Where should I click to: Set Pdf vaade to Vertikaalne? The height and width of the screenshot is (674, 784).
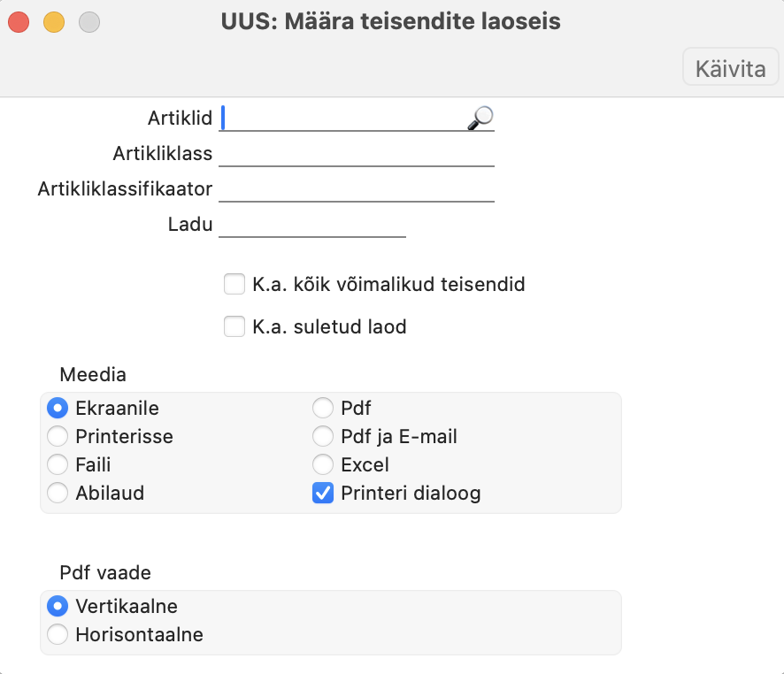[x=58, y=606]
